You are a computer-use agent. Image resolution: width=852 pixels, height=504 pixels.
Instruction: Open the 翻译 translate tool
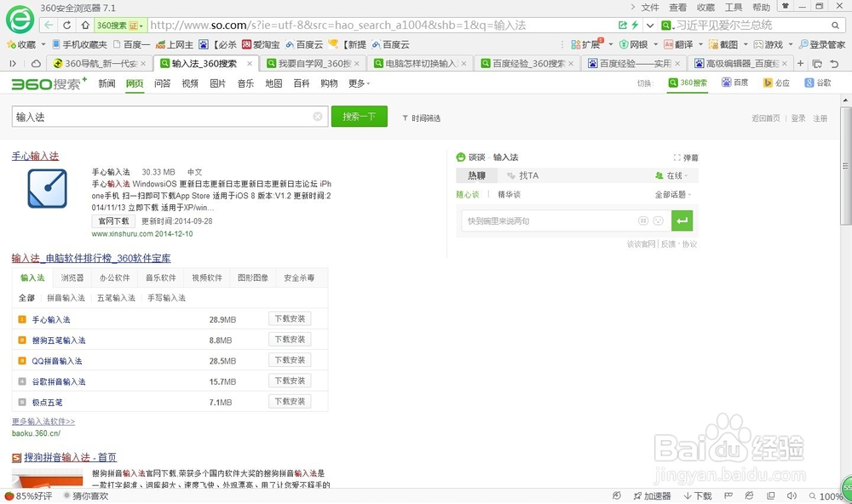tap(679, 44)
